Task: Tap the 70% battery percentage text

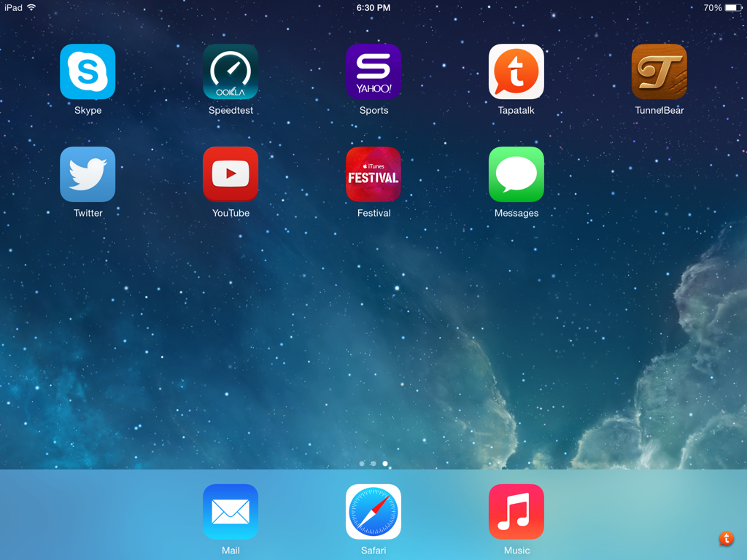Action: point(713,7)
